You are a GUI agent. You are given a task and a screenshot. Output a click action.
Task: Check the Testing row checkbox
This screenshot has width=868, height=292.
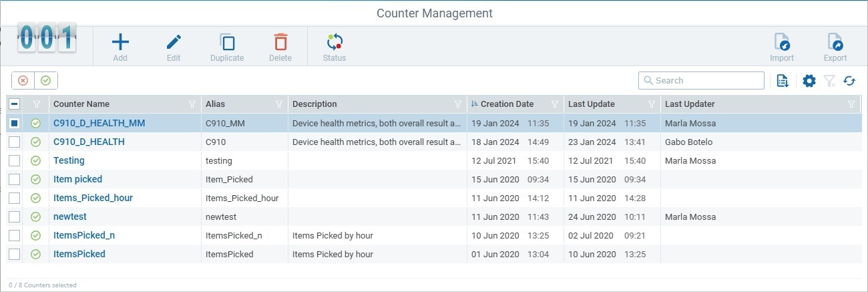(15, 160)
